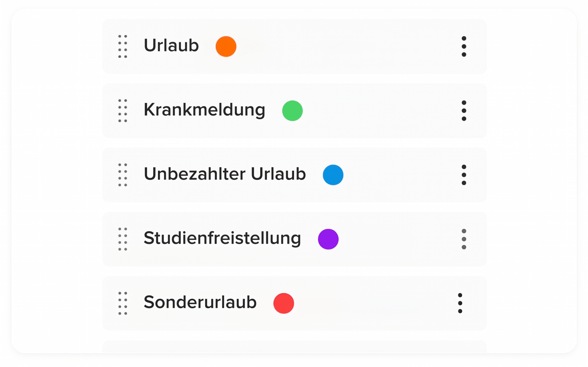Image resolution: width=588 pixels, height=367 pixels.
Task: Click the drag handle beside Urlaub
Action: 122,46
